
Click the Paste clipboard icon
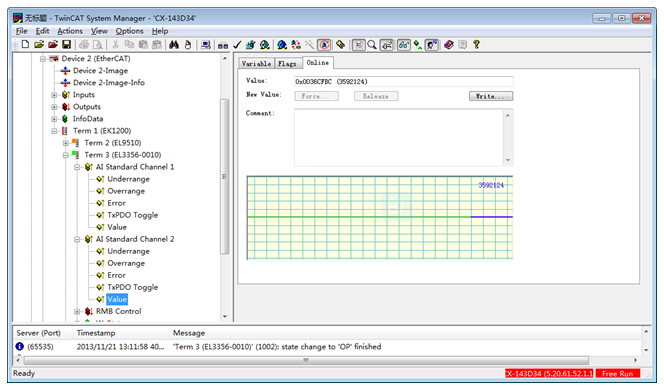pyautogui.click(x=143, y=44)
